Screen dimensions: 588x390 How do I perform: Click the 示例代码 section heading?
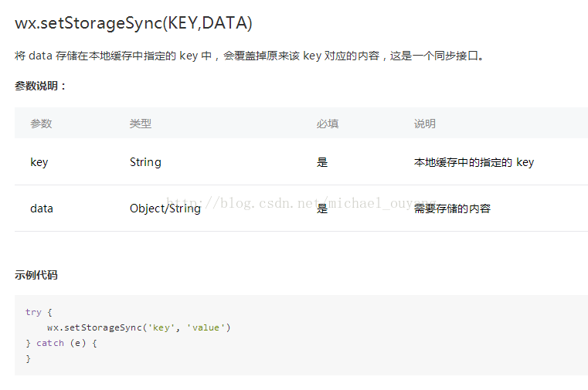[x=36, y=275]
